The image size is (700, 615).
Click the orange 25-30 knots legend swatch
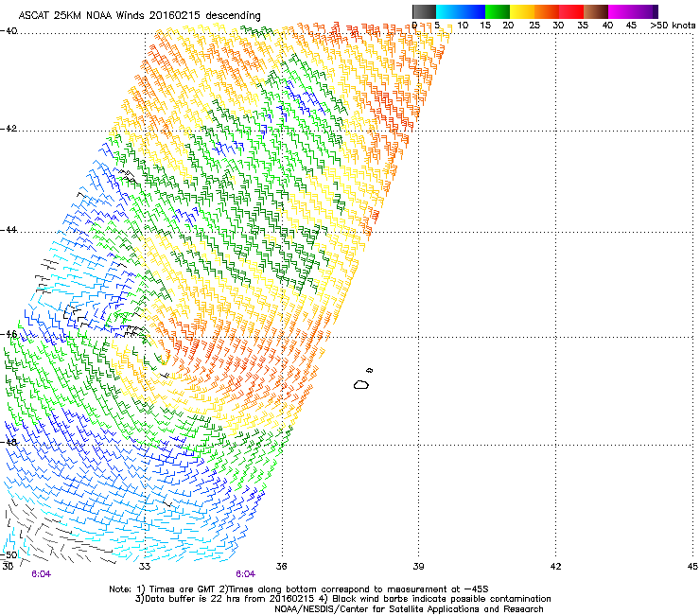[x=547, y=11]
